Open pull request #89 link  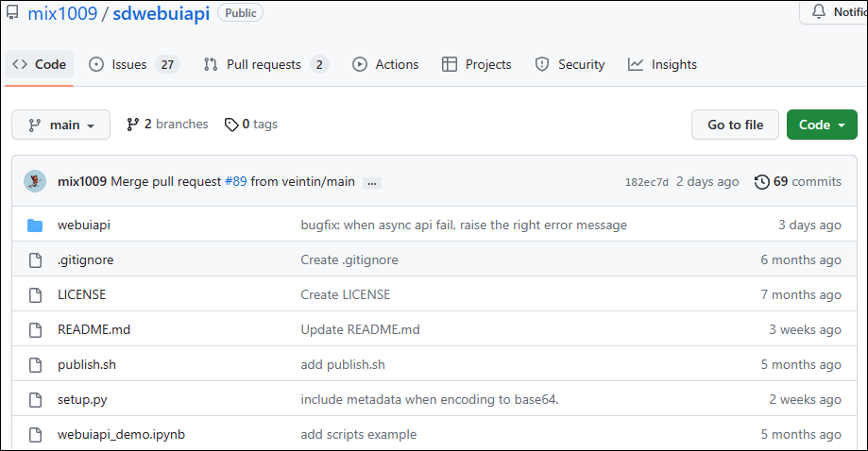(236, 181)
